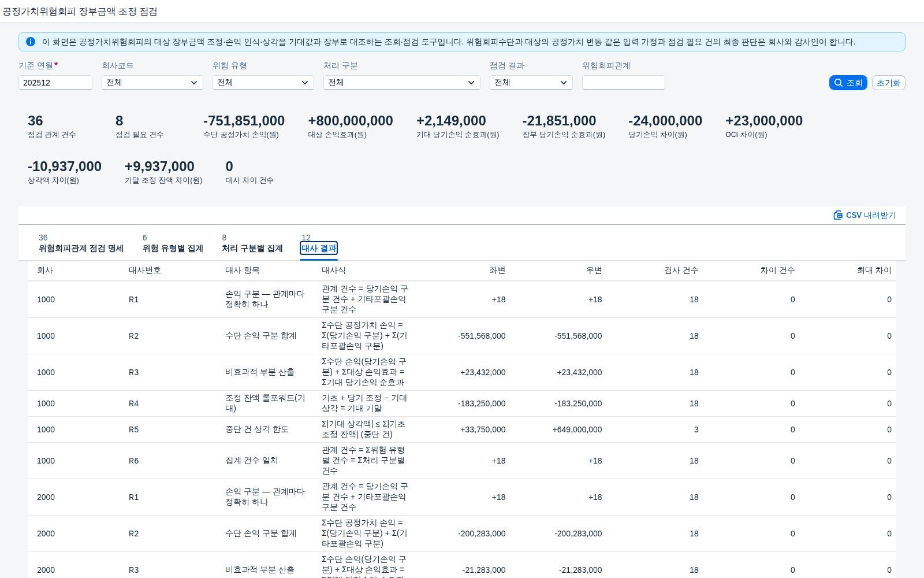Image resolution: width=924 pixels, height=578 pixels.
Task: Focus the 기준 연월 input field
Action: coord(55,83)
